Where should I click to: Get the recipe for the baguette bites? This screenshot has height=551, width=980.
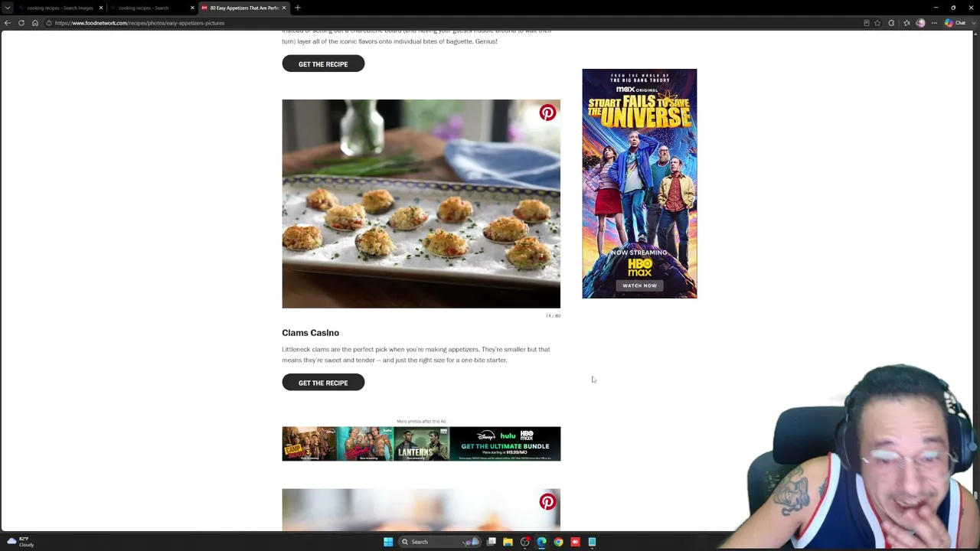click(323, 64)
